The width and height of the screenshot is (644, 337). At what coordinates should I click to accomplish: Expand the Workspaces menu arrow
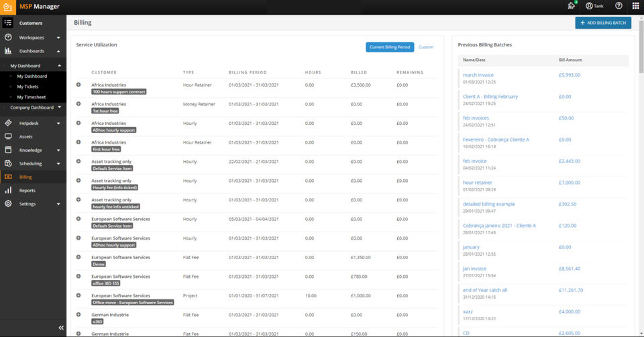[58, 38]
